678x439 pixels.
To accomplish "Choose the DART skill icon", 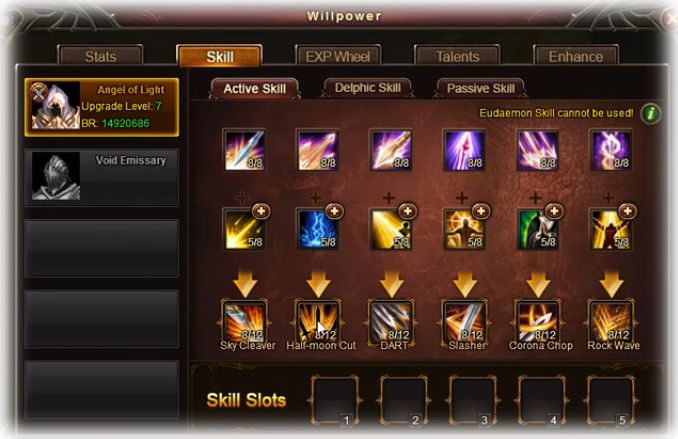I will [x=391, y=322].
